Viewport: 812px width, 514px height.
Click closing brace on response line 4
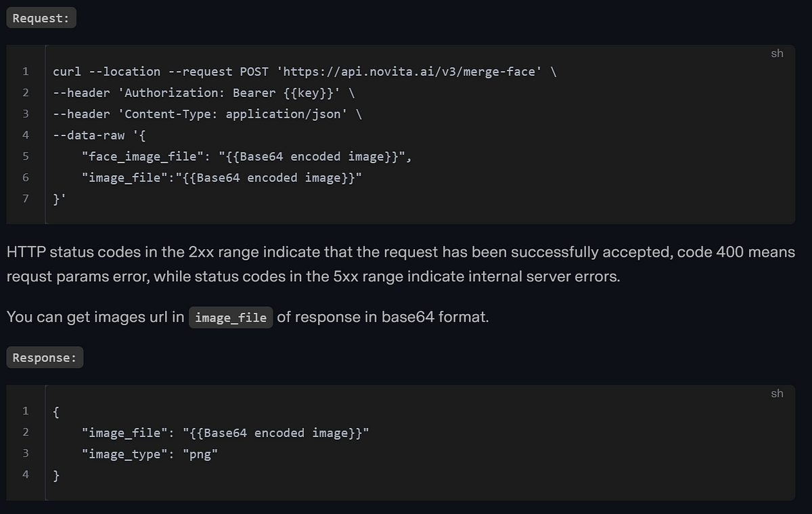pyautogui.click(x=57, y=476)
